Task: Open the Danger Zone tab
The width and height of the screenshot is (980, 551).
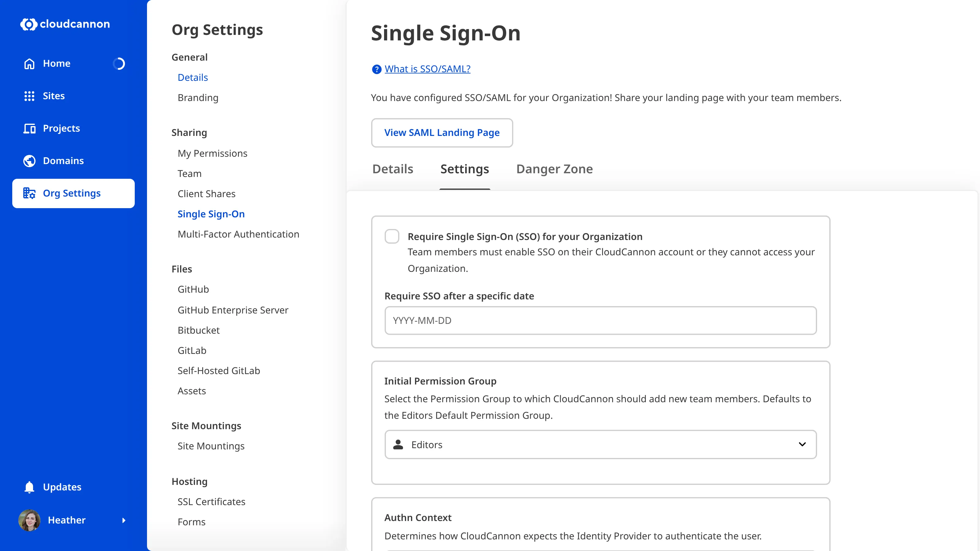Action: pyautogui.click(x=554, y=169)
